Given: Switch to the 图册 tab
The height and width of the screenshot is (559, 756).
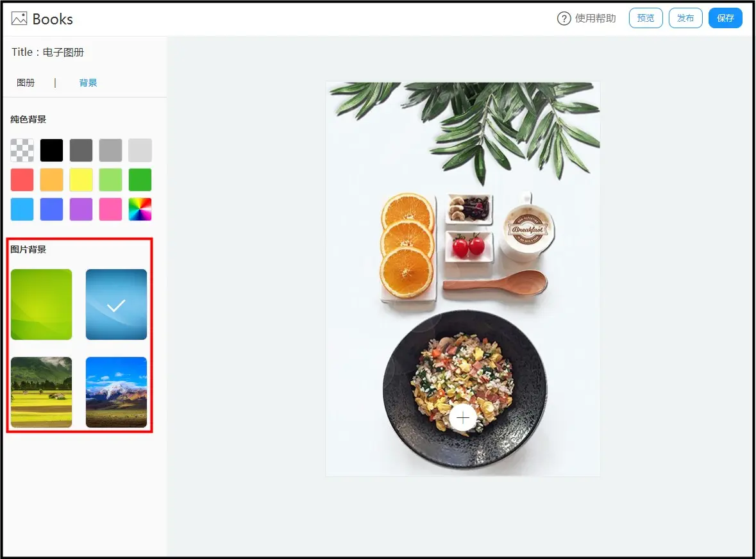Looking at the screenshot, I should point(26,83).
